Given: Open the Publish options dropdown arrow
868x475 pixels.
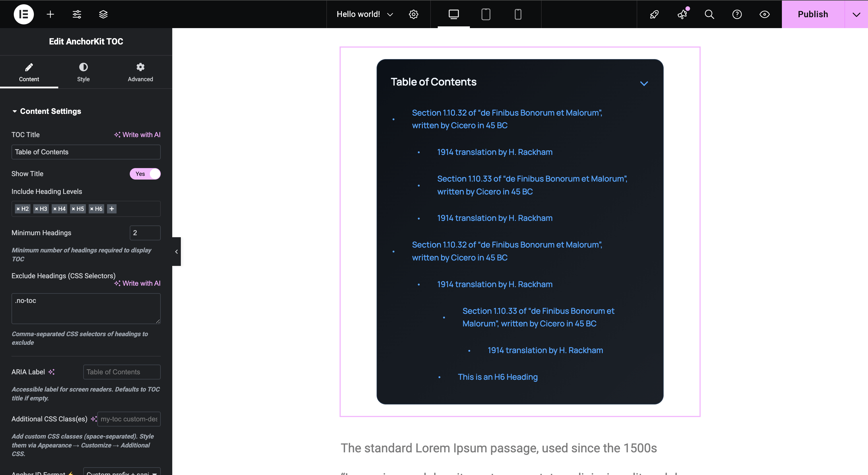Looking at the screenshot, I should point(856,14).
